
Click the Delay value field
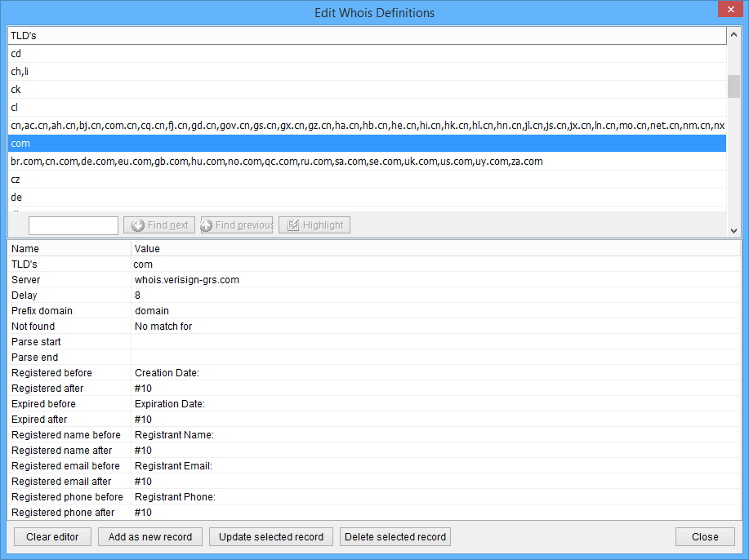pos(433,296)
